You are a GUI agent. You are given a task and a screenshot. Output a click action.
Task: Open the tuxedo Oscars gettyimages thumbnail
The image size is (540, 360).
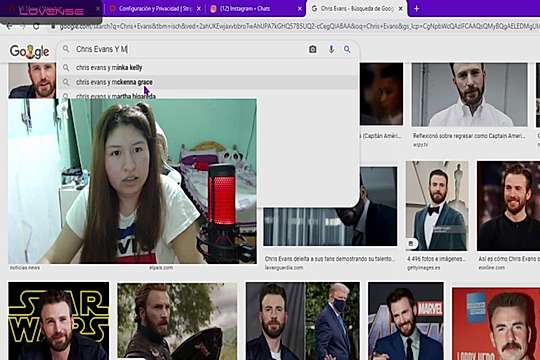click(437, 206)
